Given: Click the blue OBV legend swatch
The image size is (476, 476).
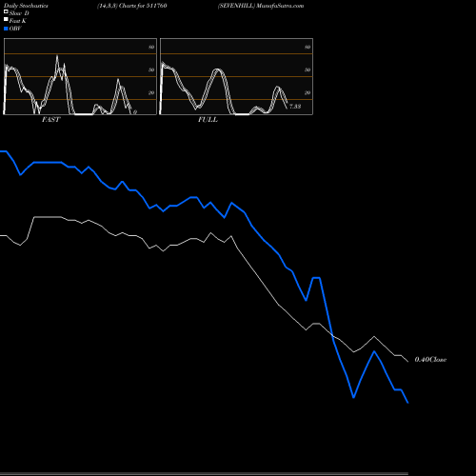Looking at the screenshot, I should click(6, 29).
